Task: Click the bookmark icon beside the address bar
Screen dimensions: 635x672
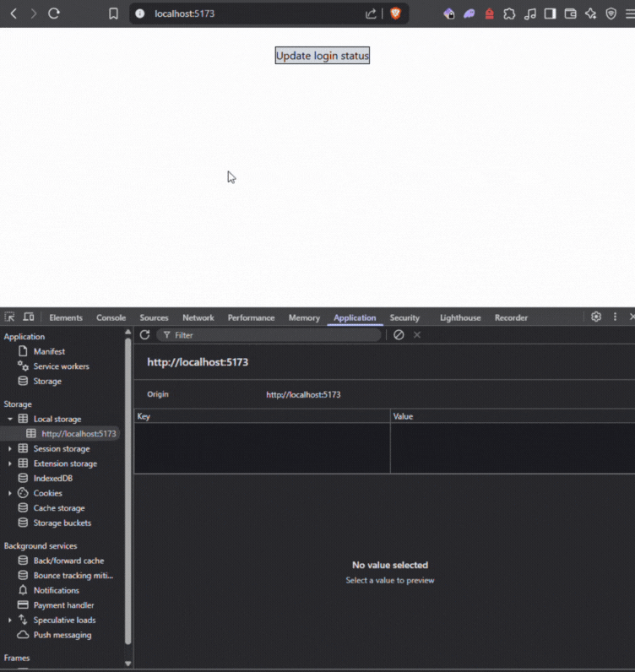Action: click(x=113, y=14)
